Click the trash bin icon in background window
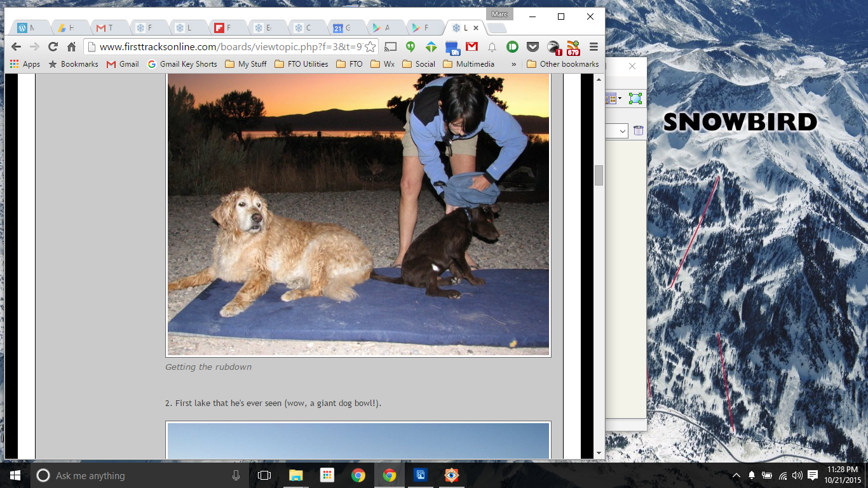This screenshot has height=488, width=868. (x=638, y=130)
